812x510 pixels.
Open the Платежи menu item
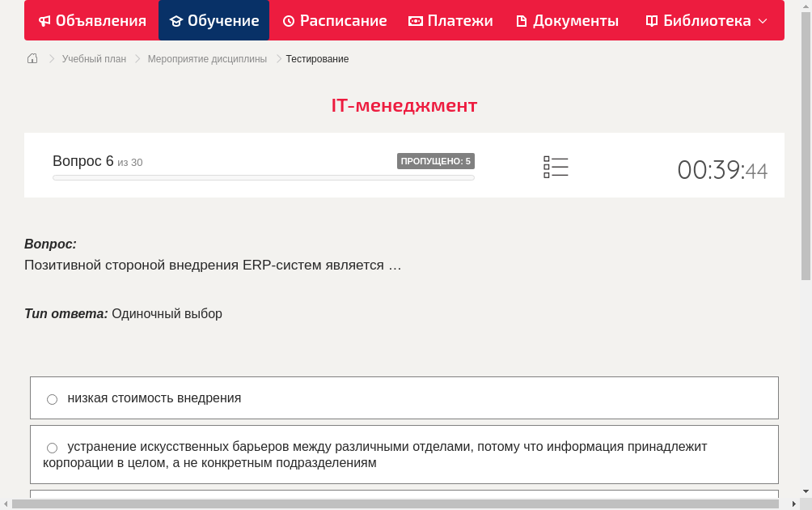click(x=450, y=20)
